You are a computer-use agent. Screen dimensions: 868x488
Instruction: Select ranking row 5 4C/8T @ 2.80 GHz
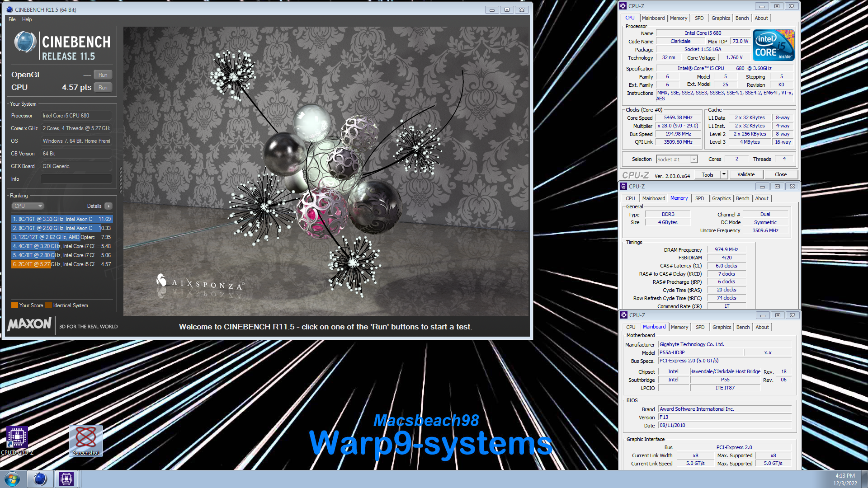click(x=61, y=255)
